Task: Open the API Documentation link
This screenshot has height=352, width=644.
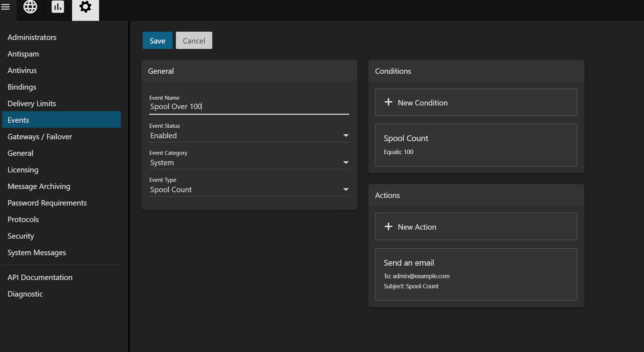Action: pos(40,277)
